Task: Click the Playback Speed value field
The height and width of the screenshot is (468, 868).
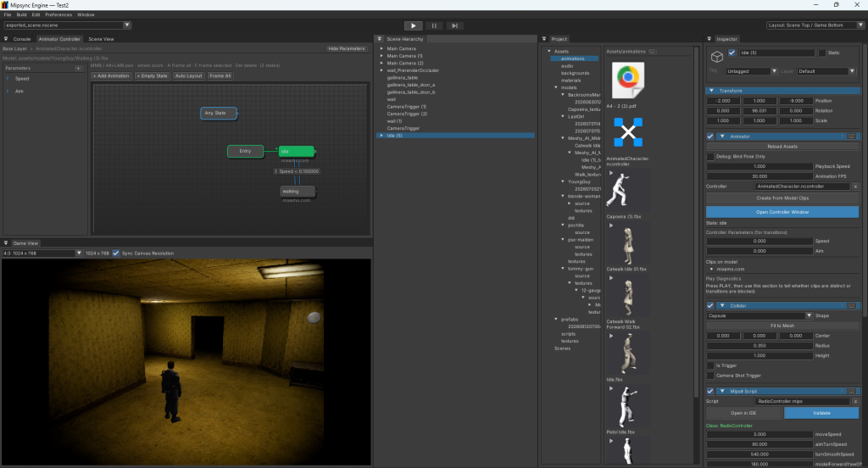Action: coord(759,166)
